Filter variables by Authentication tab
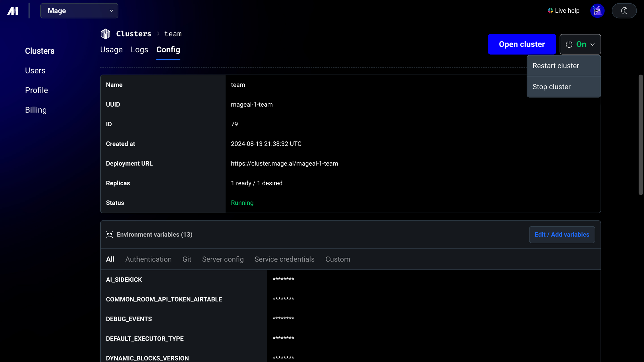 [148, 259]
